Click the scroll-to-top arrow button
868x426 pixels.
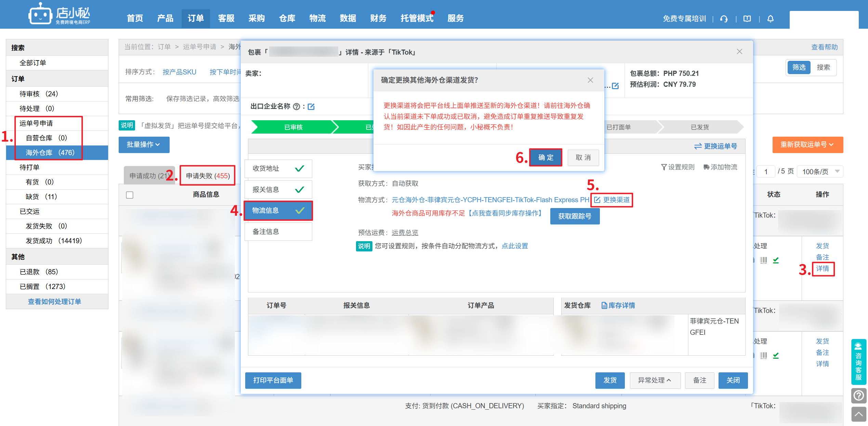[859, 415]
